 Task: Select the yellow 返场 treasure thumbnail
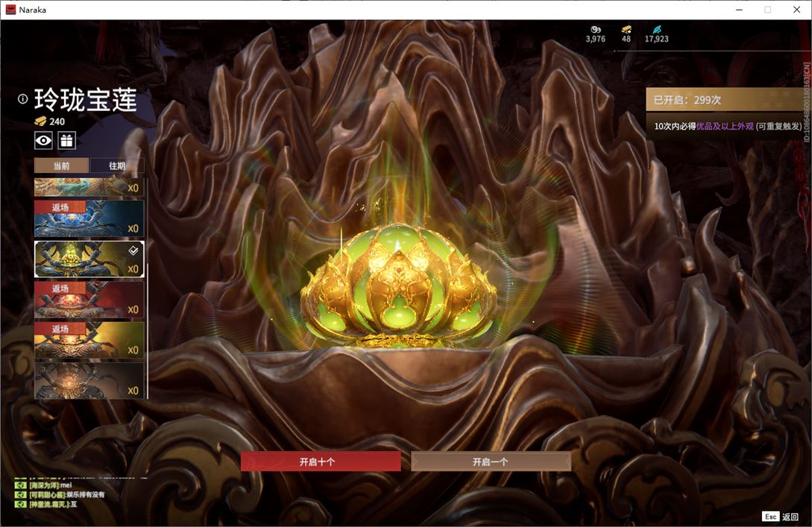pyautogui.click(x=89, y=340)
